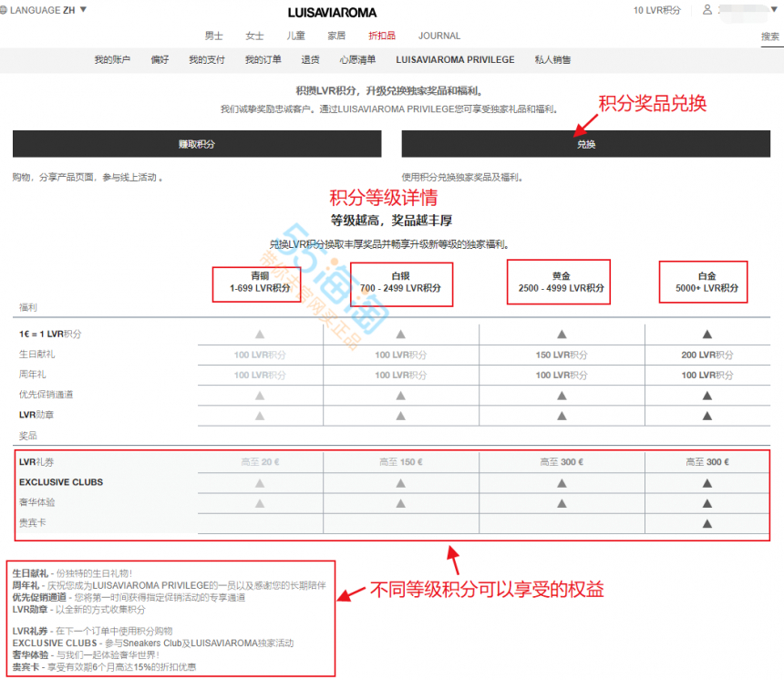Viewport: 784px width, 680px height.
Task: Go to 私人销售 private sale tab
Action: (552, 60)
